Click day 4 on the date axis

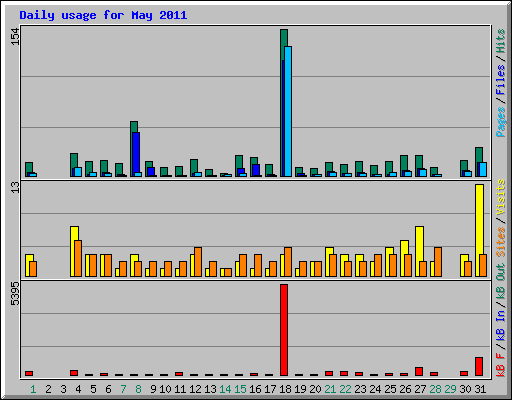(x=78, y=389)
